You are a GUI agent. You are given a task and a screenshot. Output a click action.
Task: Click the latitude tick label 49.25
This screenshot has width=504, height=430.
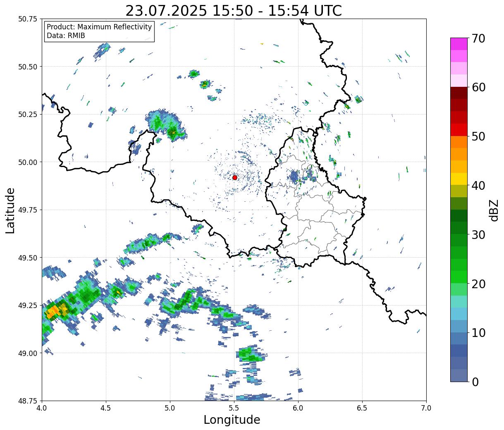click(x=28, y=305)
